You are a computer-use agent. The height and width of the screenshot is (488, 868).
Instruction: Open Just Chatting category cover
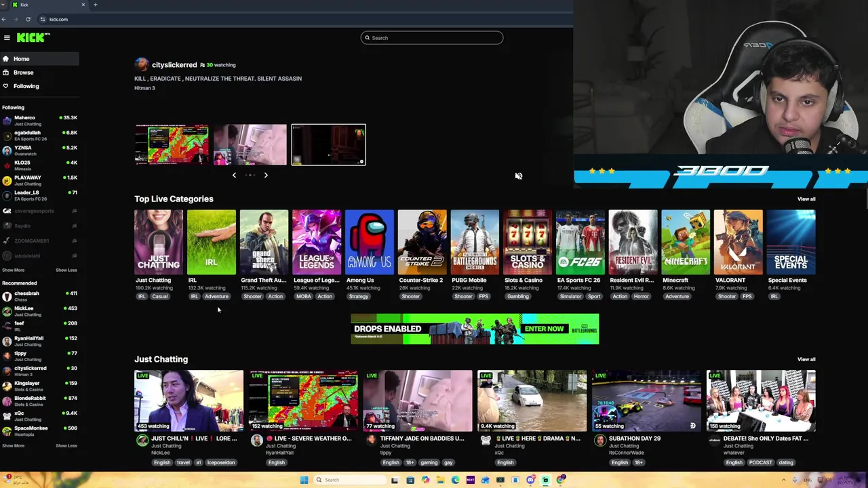pos(159,242)
